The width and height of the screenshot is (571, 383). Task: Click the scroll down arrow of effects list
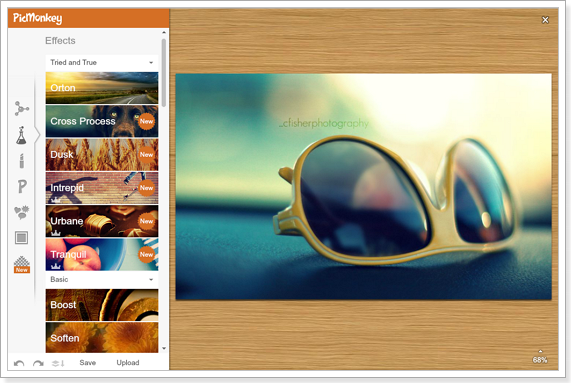tap(164, 348)
